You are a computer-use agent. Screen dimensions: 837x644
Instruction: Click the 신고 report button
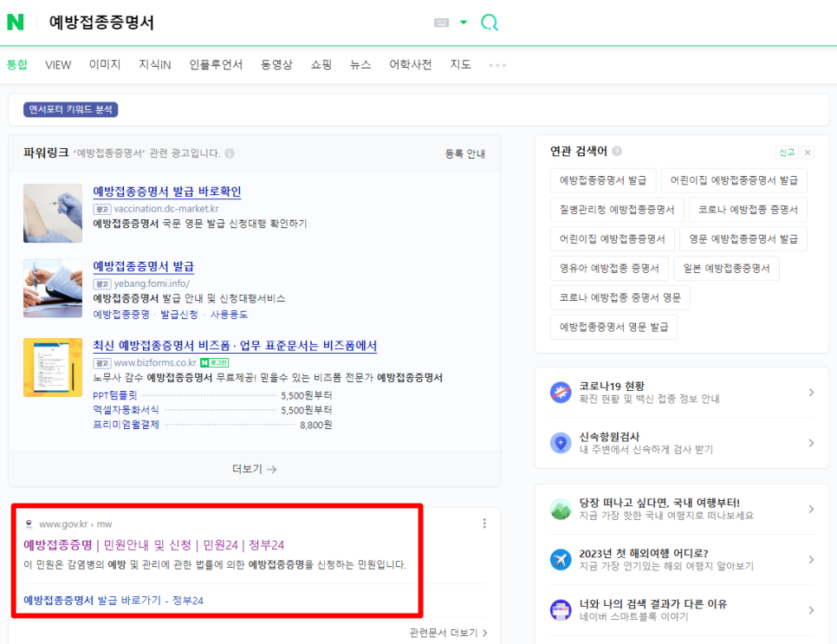tap(787, 153)
